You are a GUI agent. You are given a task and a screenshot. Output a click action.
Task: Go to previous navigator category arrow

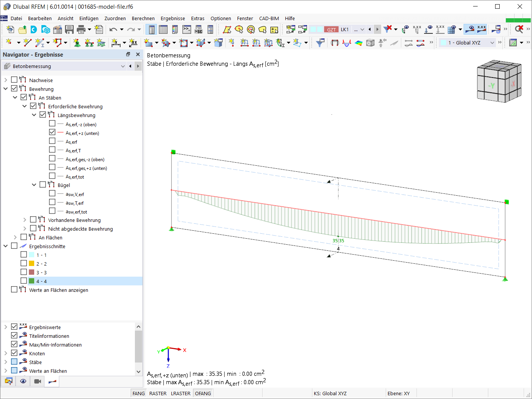pyautogui.click(x=130, y=66)
